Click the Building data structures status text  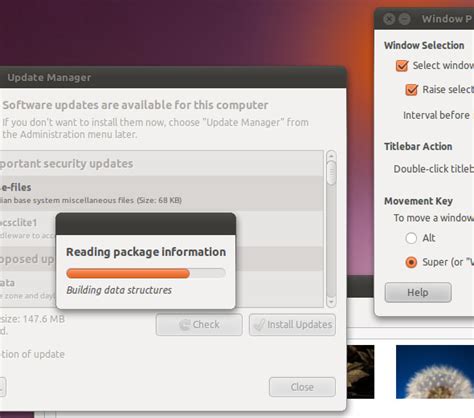click(119, 290)
